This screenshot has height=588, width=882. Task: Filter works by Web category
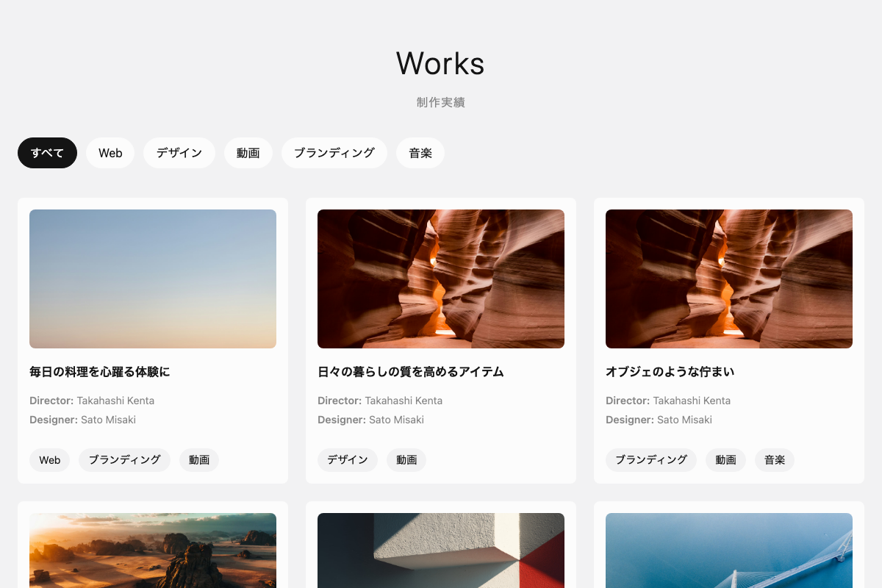click(110, 153)
